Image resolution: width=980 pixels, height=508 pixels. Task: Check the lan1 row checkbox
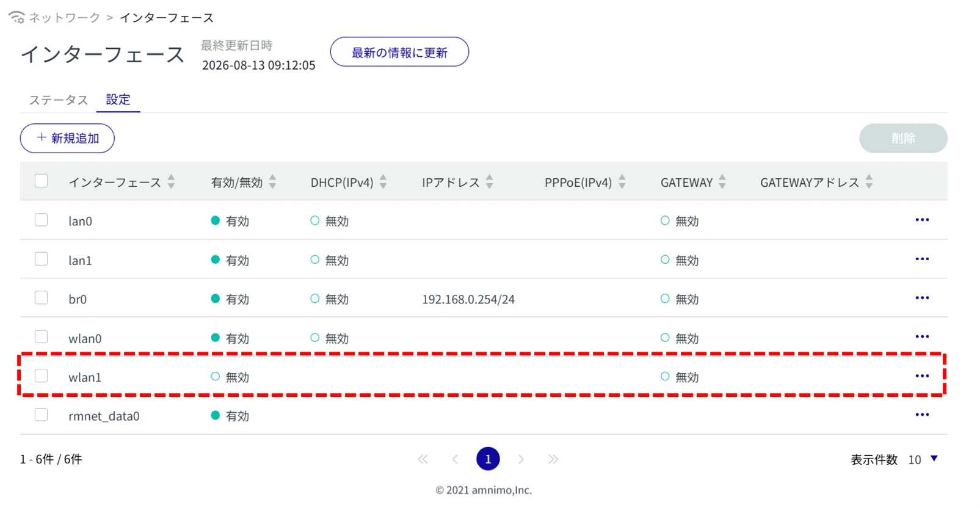pos(41,259)
